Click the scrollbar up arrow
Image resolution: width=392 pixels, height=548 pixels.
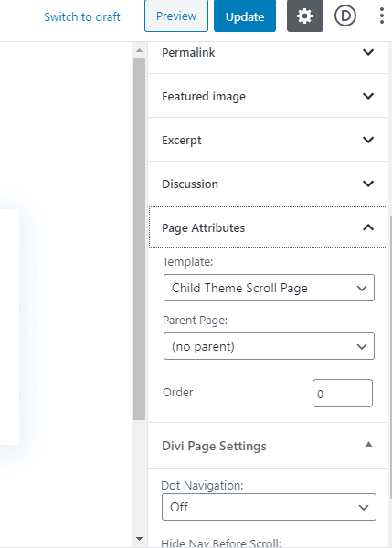pos(139,50)
